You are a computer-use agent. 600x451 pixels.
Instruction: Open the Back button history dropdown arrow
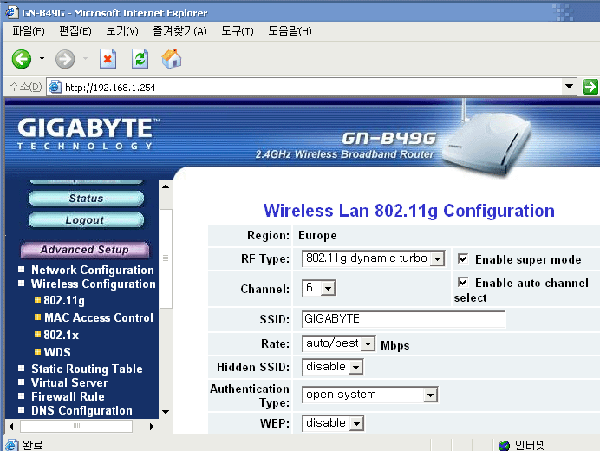(42, 59)
